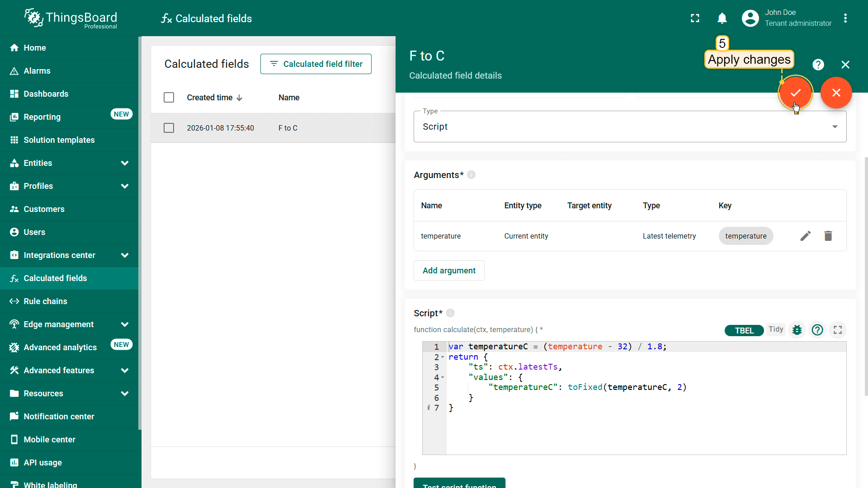Toggle the TBEL script language switch

744,330
